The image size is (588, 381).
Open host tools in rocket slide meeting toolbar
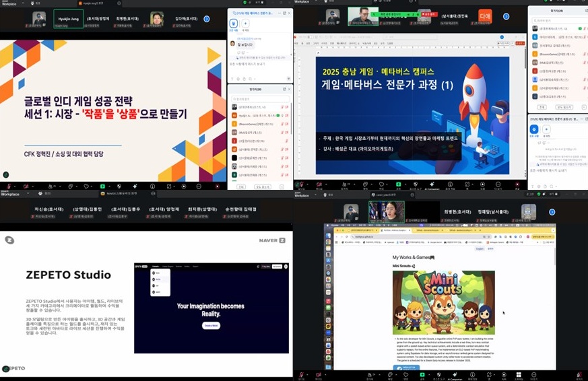[x=415, y=184]
